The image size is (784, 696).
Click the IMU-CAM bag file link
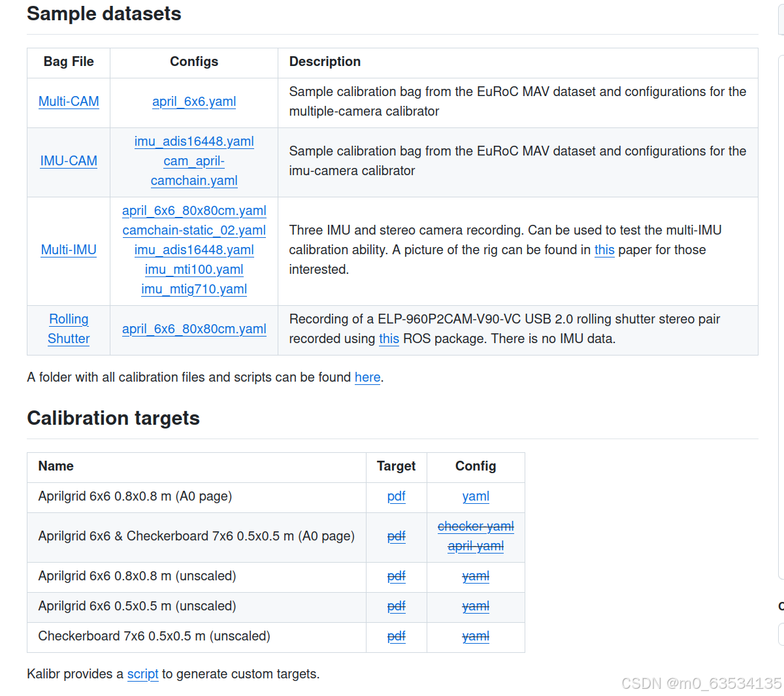pos(69,161)
